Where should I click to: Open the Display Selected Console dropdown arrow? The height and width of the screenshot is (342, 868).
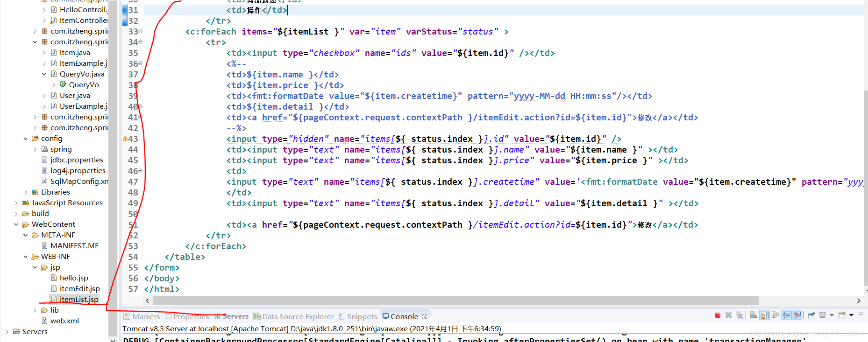(832, 315)
